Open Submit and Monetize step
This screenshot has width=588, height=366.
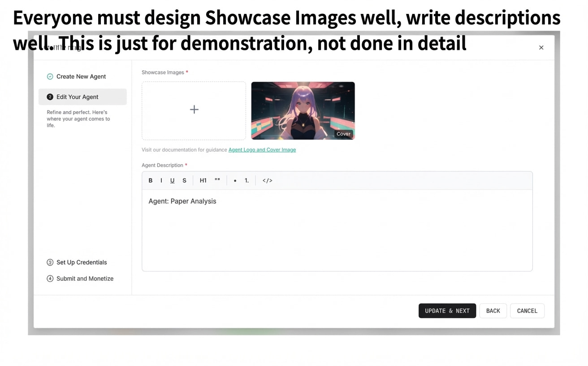coord(85,279)
